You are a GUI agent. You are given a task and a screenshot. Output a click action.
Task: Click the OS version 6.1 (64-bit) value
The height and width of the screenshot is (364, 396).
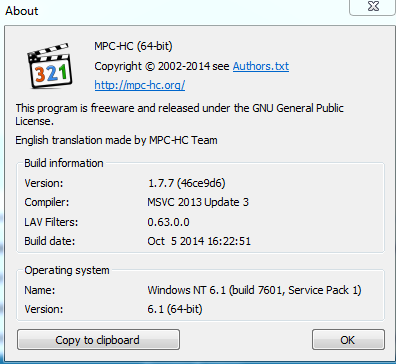(x=175, y=309)
